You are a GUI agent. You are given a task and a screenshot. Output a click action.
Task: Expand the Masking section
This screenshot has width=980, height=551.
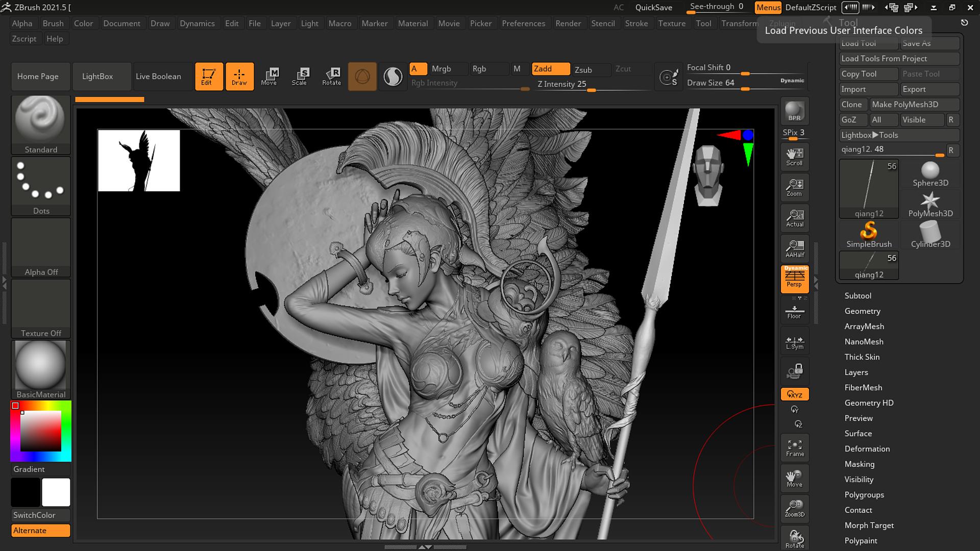click(860, 464)
